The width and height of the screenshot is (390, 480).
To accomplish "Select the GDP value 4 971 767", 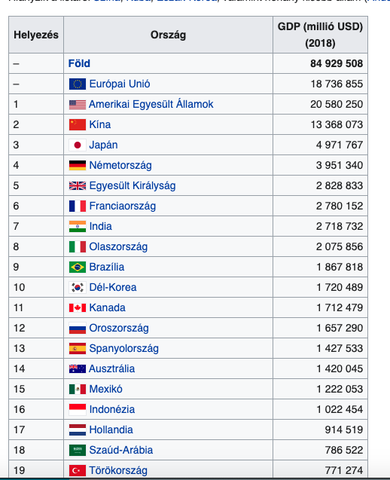I will tap(339, 145).
